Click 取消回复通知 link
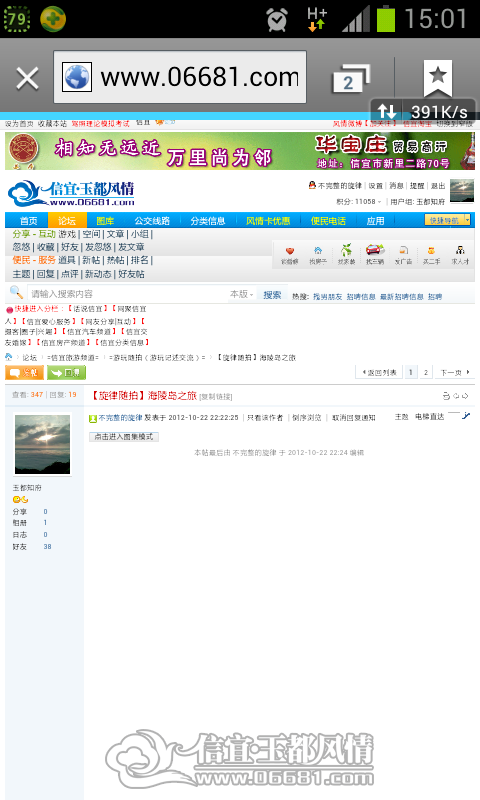 click(x=353, y=417)
